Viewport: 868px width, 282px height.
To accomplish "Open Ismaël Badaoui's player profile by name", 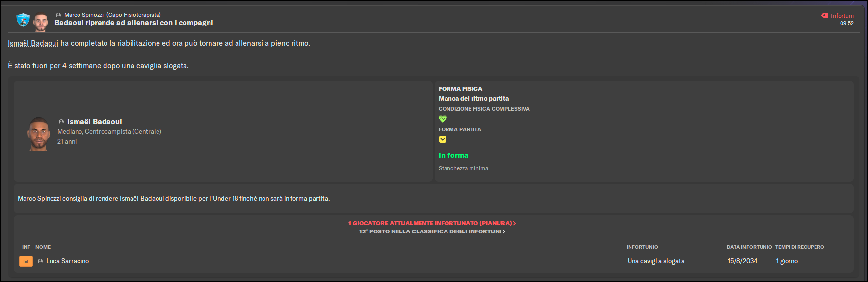I will point(94,122).
